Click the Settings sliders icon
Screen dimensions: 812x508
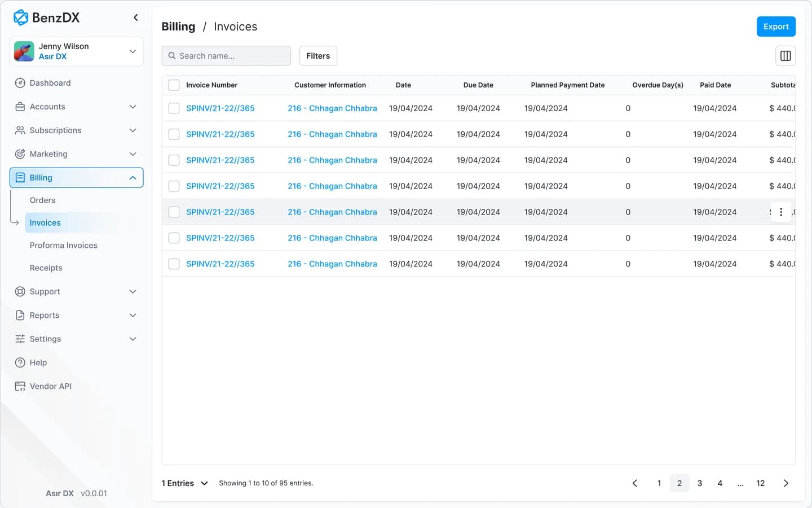[x=20, y=339]
